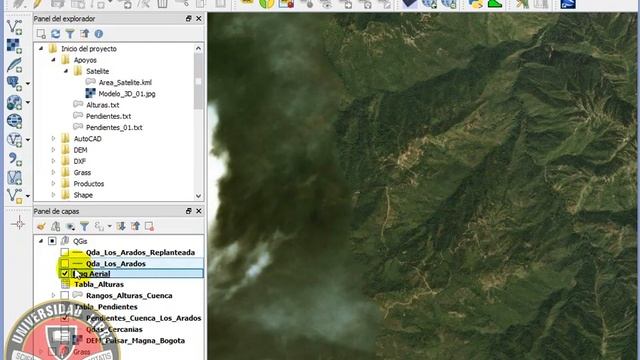Click the explorer panel filter funnel icon
The image size is (640, 360).
[x=70, y=34]
